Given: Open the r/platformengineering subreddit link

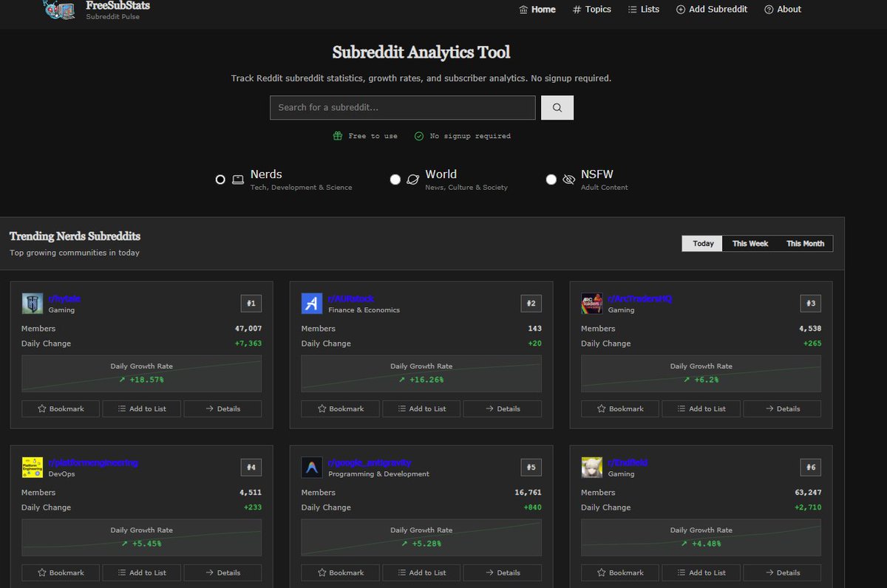Looking at the screenshot, I should coord(93,462).
